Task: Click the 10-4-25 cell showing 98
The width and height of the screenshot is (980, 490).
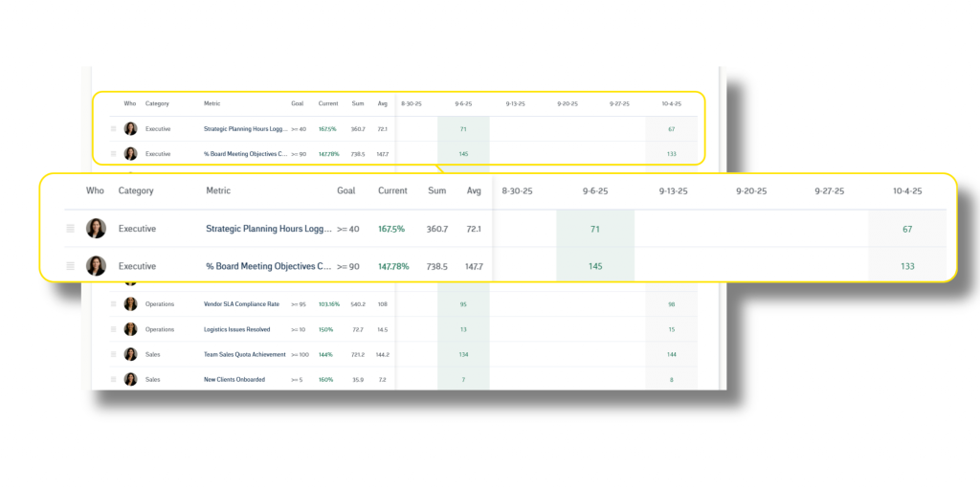Action: tap(671, 304)
